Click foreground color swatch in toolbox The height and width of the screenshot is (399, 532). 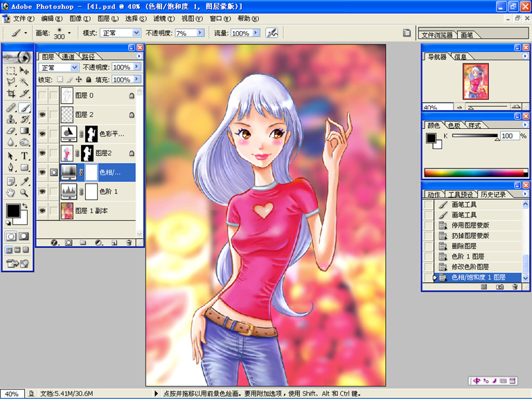click(x=13, y=211)
